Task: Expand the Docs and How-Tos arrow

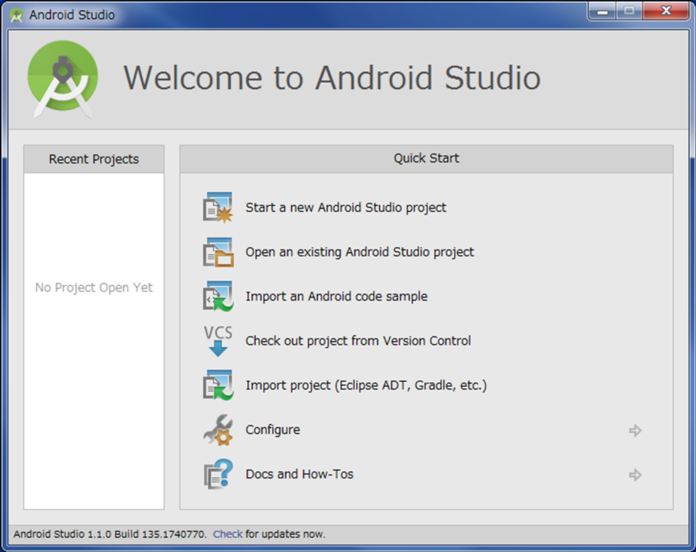Action: 635,475
